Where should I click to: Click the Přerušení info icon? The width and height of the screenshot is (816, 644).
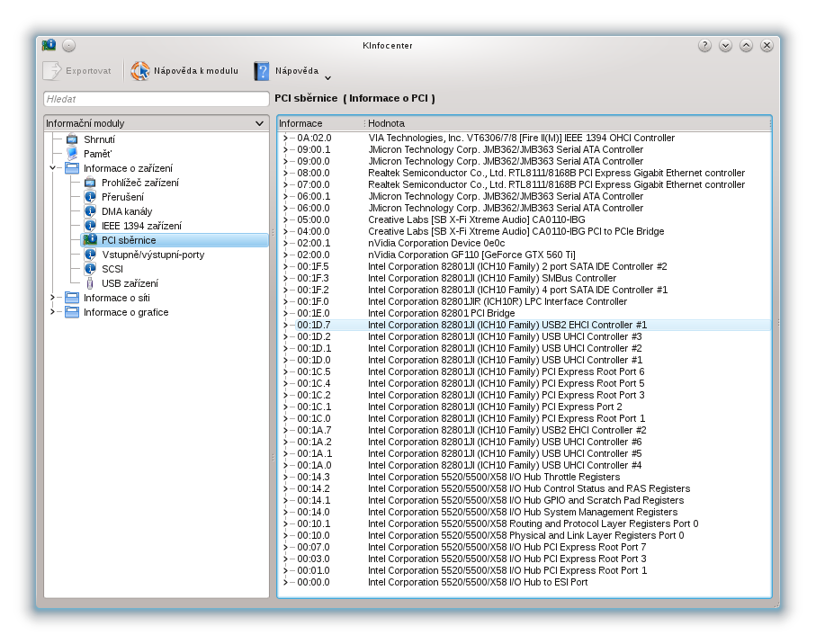point(90,197)
